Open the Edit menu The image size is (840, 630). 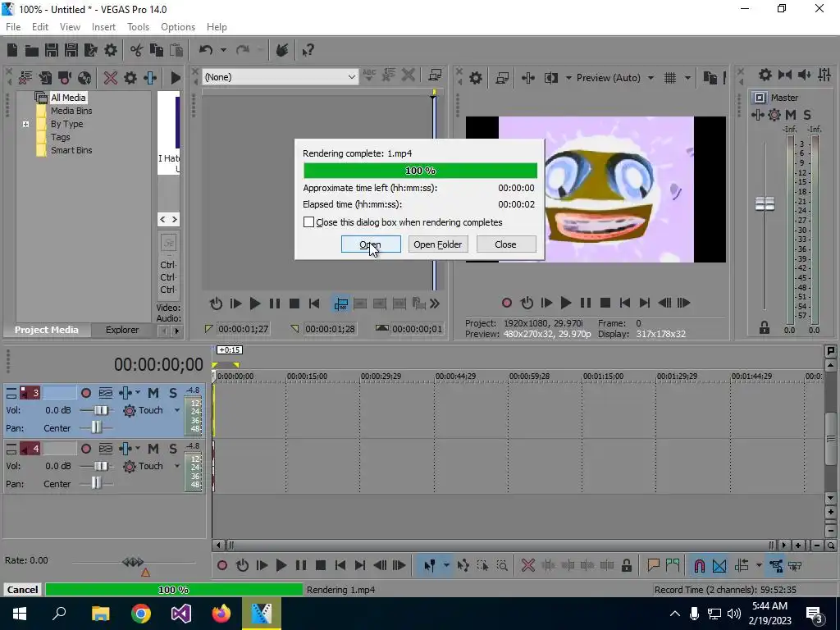[x=40, y=27]
